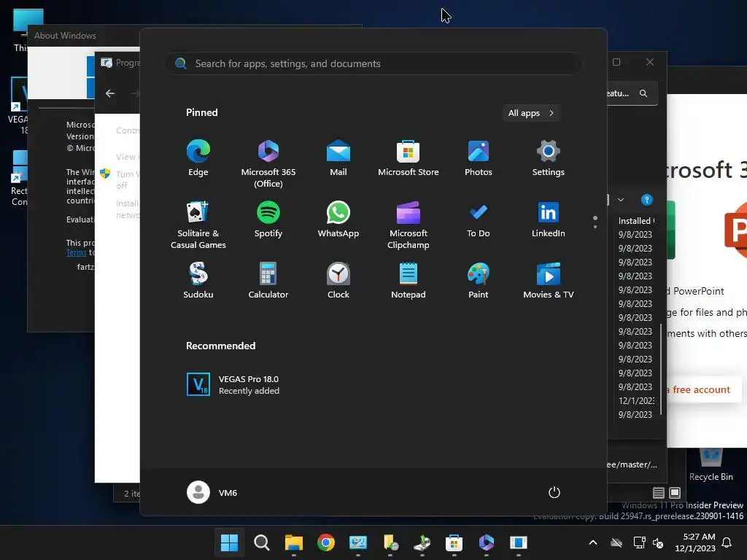Click the Start menu search box
Screen dimensions: 747x560
pyautogui.click(x=373, y=64)
